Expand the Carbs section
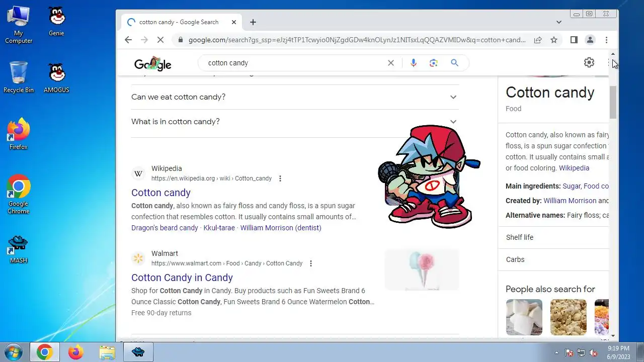 pos(553,259)
